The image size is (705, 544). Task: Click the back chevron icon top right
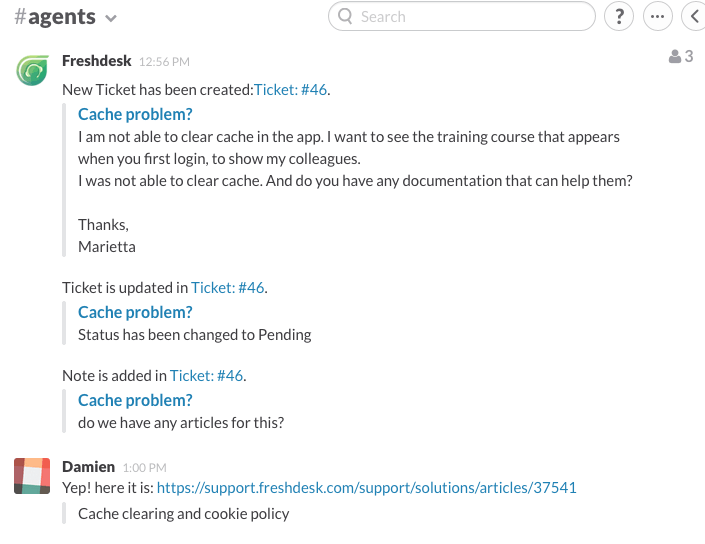[x=694, y=17]
